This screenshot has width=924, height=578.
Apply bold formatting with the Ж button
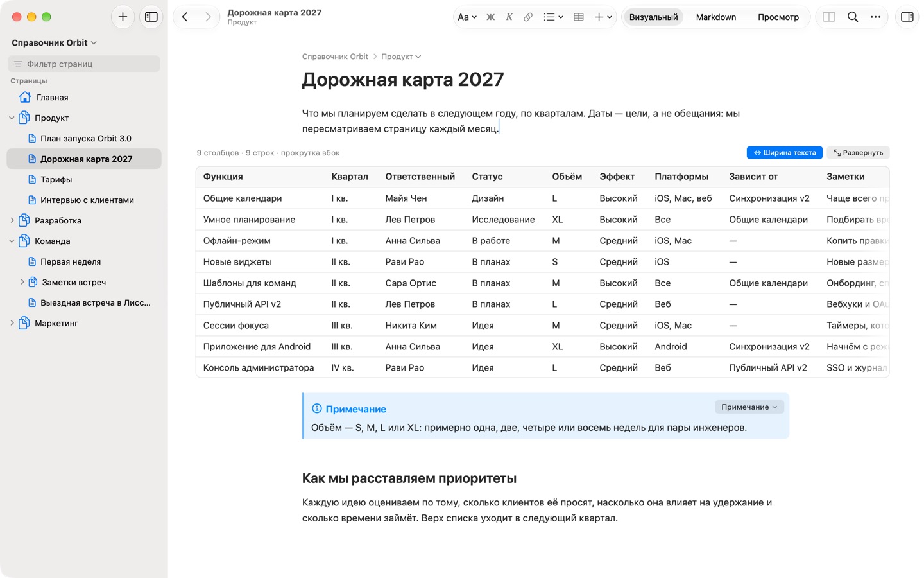coord(490,17)
